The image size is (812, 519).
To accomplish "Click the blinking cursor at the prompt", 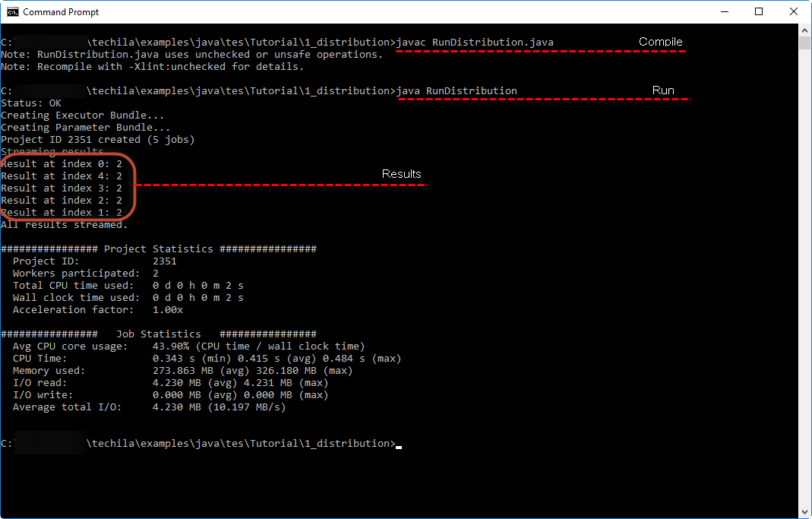I will point(399,446).
